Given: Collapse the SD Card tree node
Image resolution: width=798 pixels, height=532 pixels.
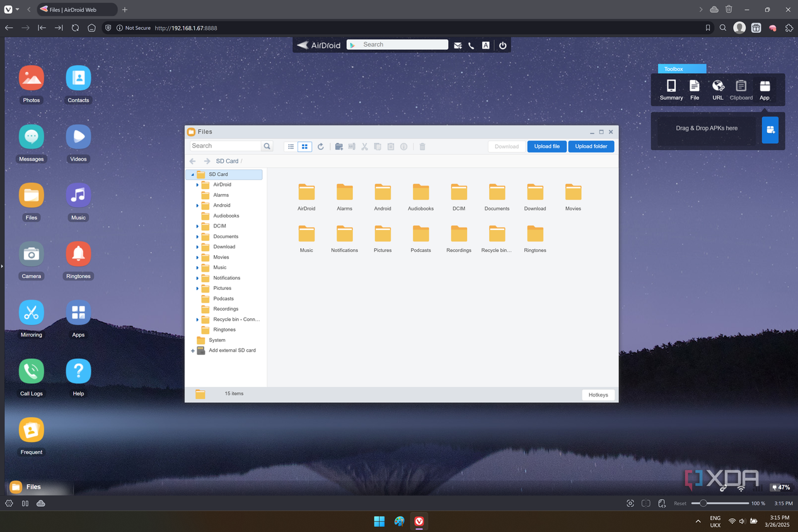Looking at the screenshot, I should tap(193, 175).
